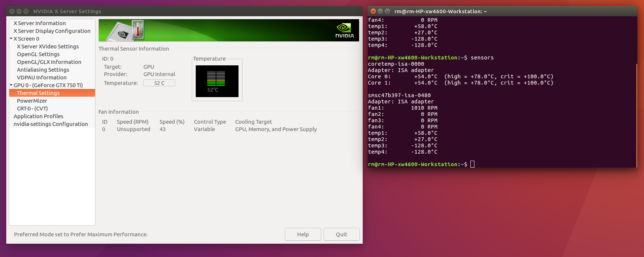Click the Help button
The height and width of the screenshot is (257, 644).
(x=303, y=234)
